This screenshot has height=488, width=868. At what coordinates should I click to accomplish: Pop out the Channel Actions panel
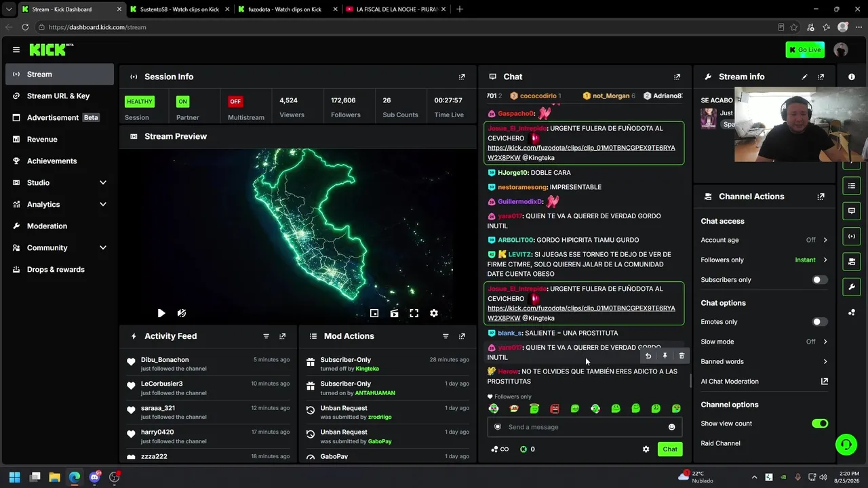tap(821, 197)
